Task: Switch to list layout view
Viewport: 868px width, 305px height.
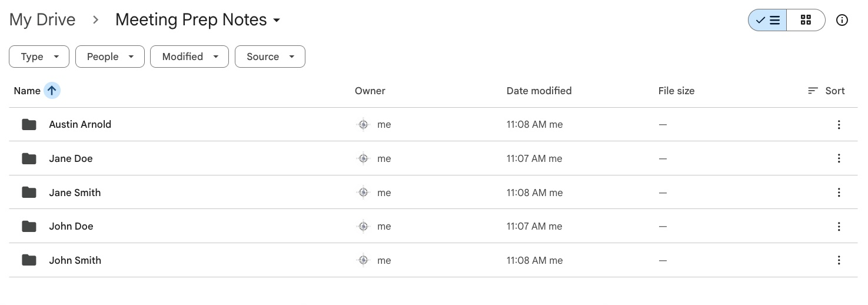Action: (x=767, y=20)
